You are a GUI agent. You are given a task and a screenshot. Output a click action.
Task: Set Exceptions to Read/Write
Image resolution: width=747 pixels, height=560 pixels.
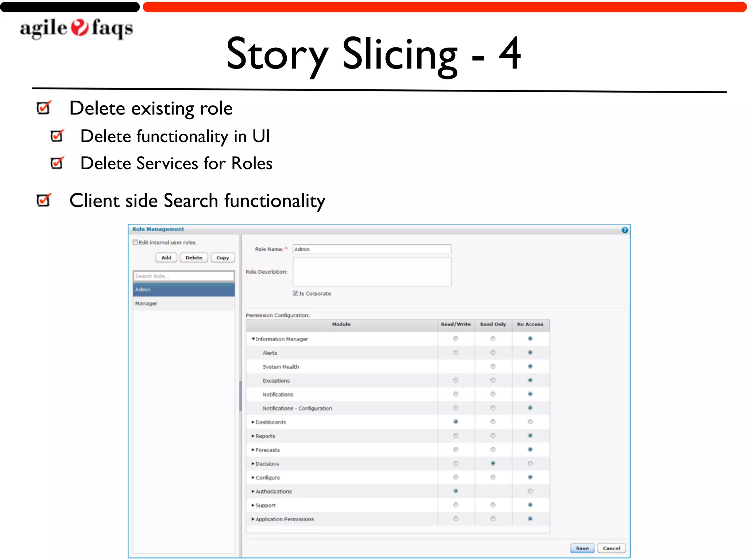coord(456,380)
